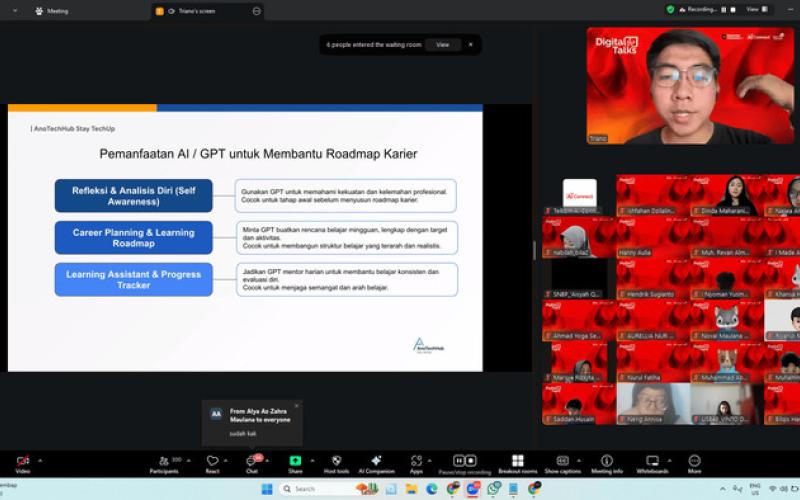The width and height of the screenshot is (800, 500).
Task: Pause or stop the recording
Action: tap(465, 462)
